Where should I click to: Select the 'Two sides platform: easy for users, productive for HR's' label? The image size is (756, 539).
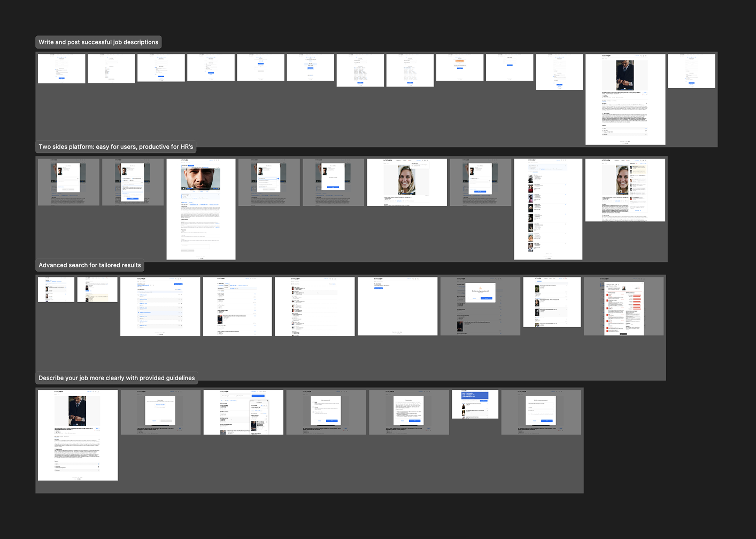pos(116,147)
